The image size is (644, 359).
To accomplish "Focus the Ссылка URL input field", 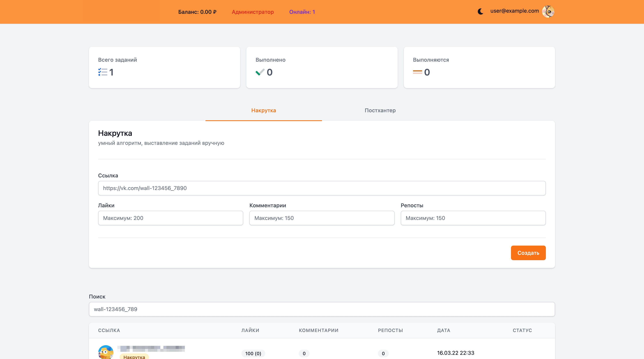I will (x=322, y=188).
